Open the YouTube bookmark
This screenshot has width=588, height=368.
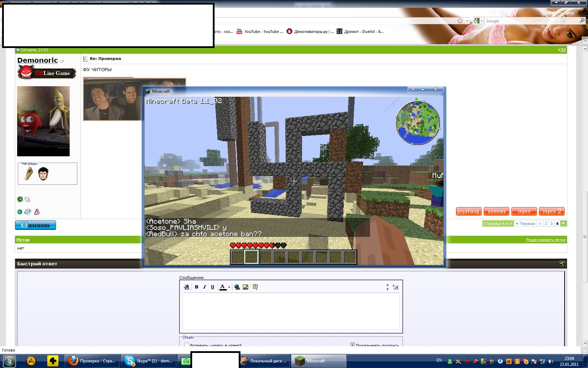(260, 32)
